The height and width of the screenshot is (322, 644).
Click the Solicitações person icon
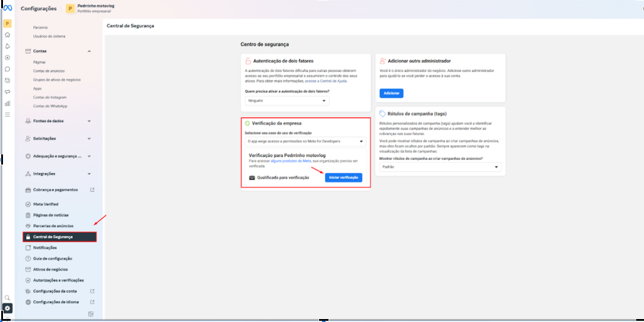click(x=28, y=138)
